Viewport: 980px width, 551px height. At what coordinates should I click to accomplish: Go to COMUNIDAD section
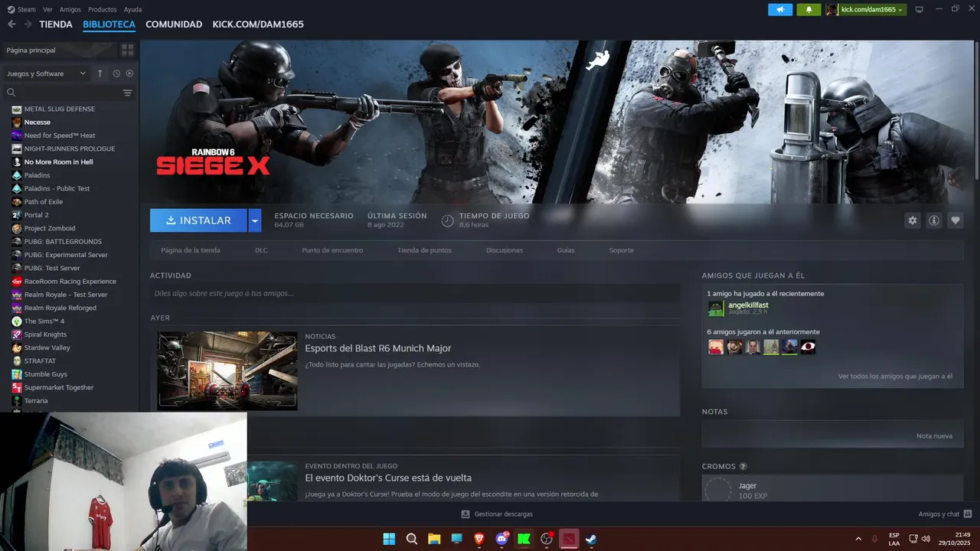[174, 24]
